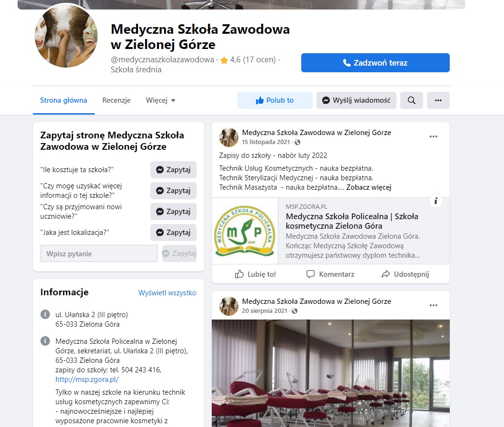The width and height of the screenshot is (504, 427).
Task: Open options menu of November 15 post
Action: (433, 136)
